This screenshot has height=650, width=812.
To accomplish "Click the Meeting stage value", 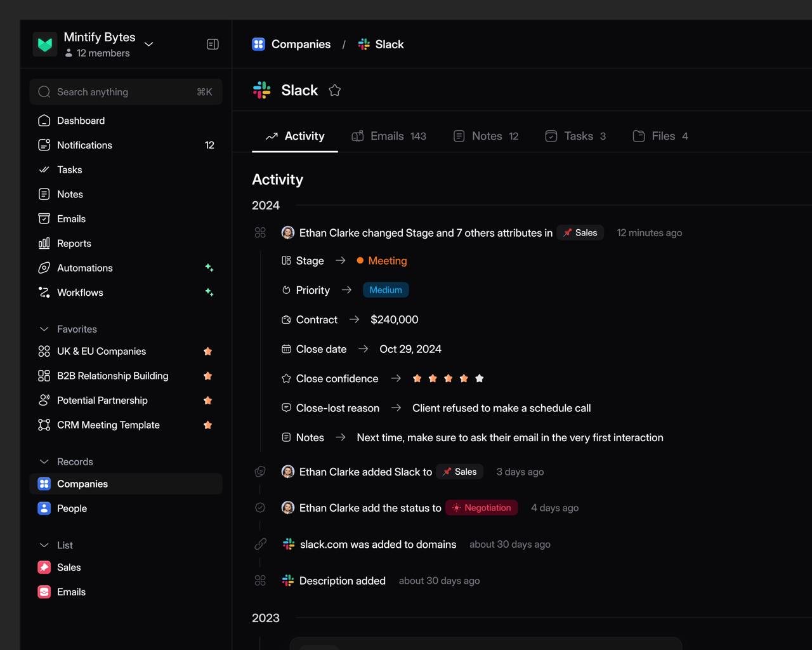I will [x=382, y=261].
